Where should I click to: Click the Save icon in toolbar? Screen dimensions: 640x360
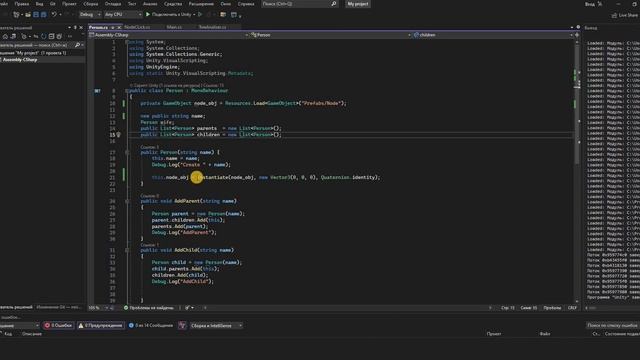36,14
